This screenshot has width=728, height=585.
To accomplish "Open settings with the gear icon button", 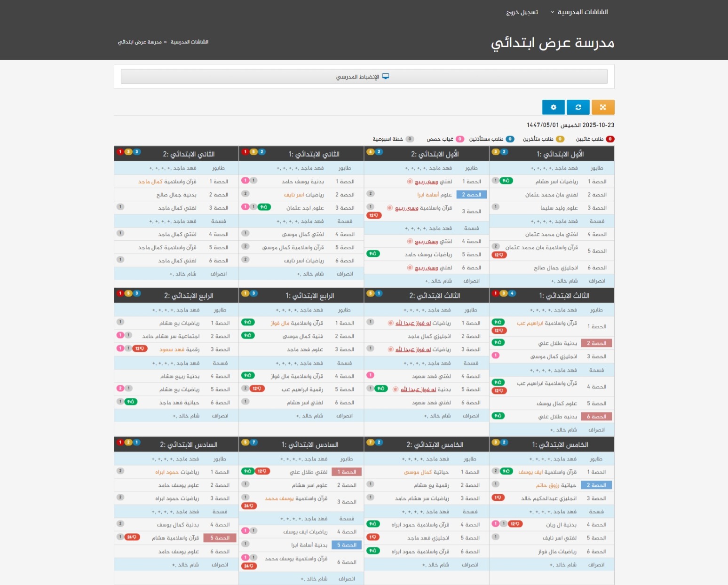I will coord(553,107).
